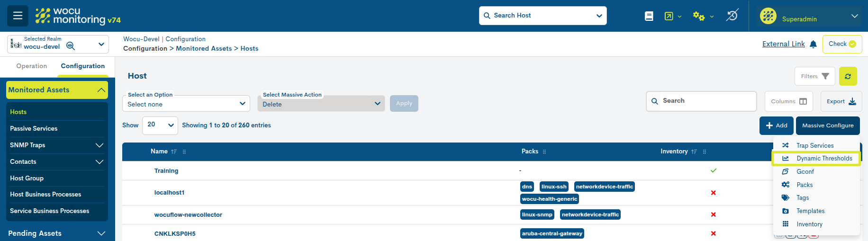
Task: Open the hamburger navigation menu
Action: [x=18, y=16]
